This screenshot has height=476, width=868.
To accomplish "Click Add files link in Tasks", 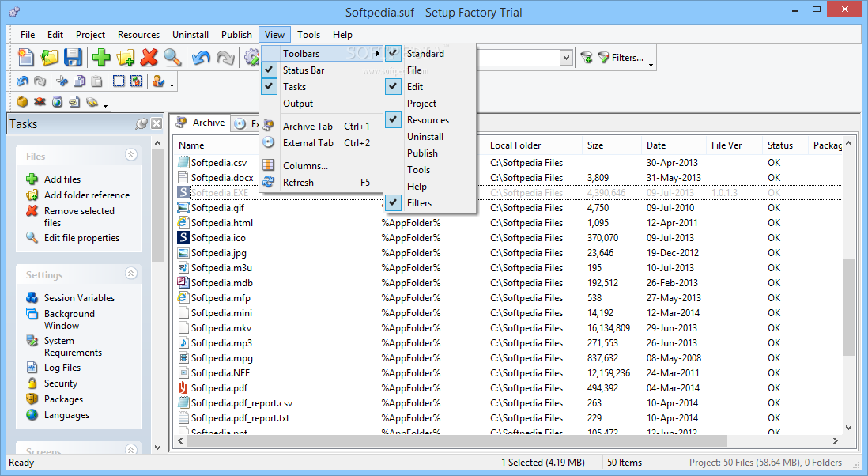I will pos(62,179).
